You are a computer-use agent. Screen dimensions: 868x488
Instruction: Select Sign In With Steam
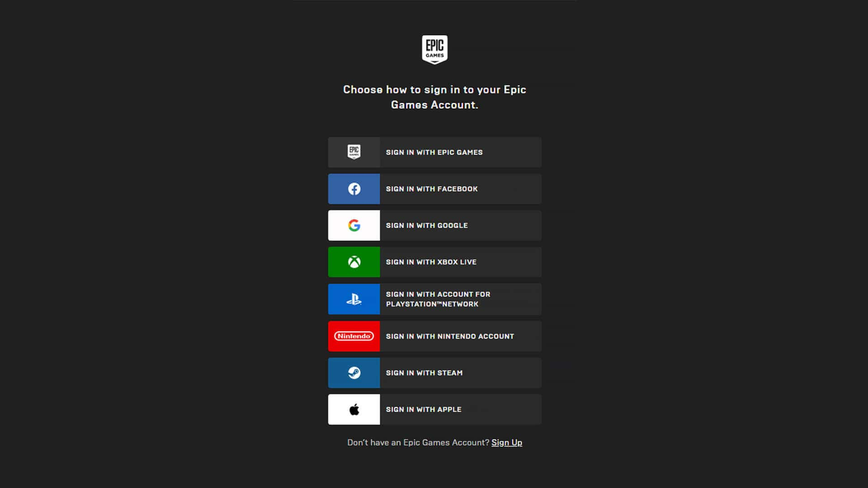tap(434, 372)
